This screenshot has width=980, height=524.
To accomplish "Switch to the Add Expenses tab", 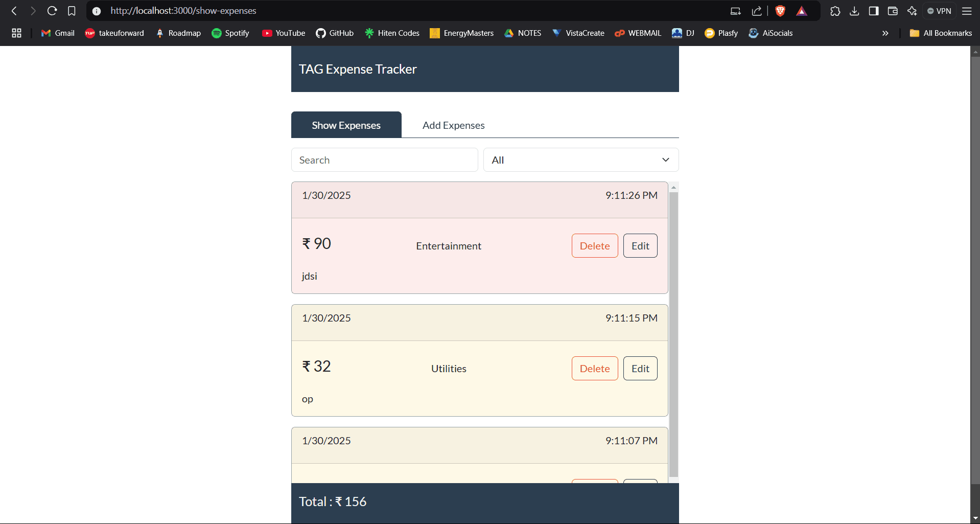I will click(x=453, y=125).
